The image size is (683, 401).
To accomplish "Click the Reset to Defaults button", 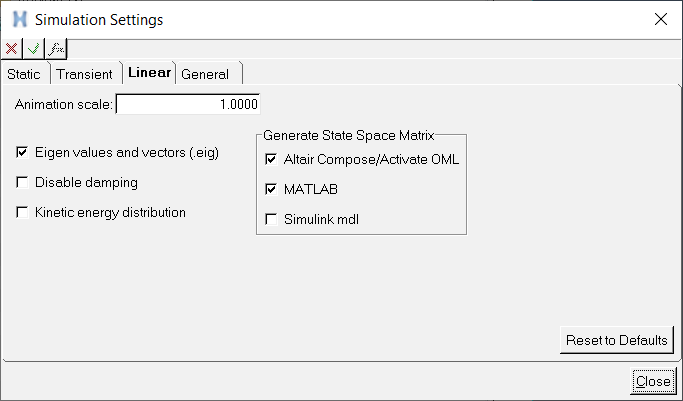I will pyautogui.click(x=616, y=340).
